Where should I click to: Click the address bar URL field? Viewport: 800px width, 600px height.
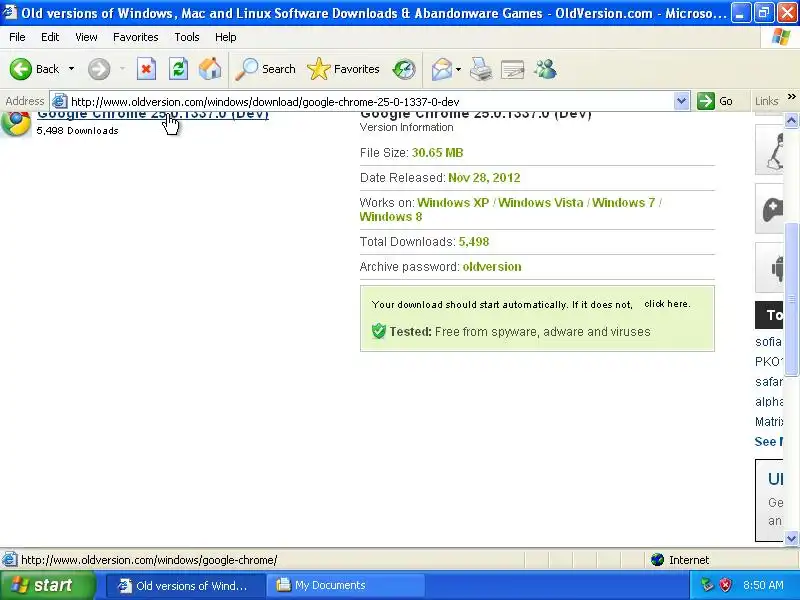point(370,102)
